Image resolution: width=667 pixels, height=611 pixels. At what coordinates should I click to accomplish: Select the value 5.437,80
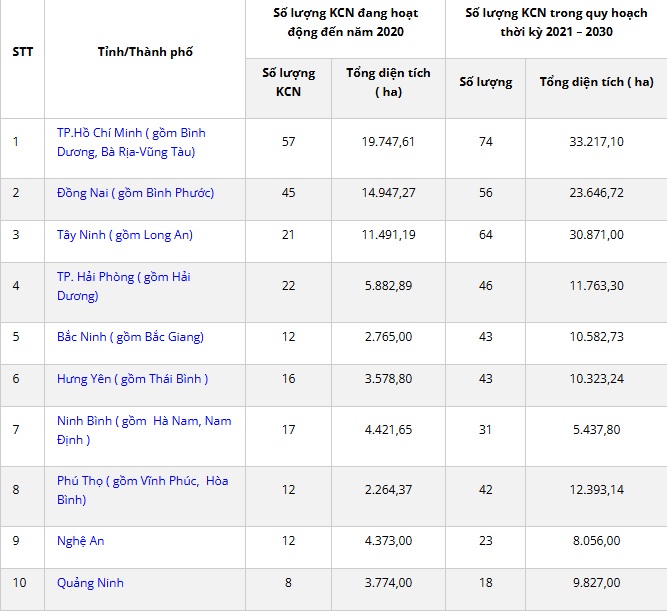[596, 429]
